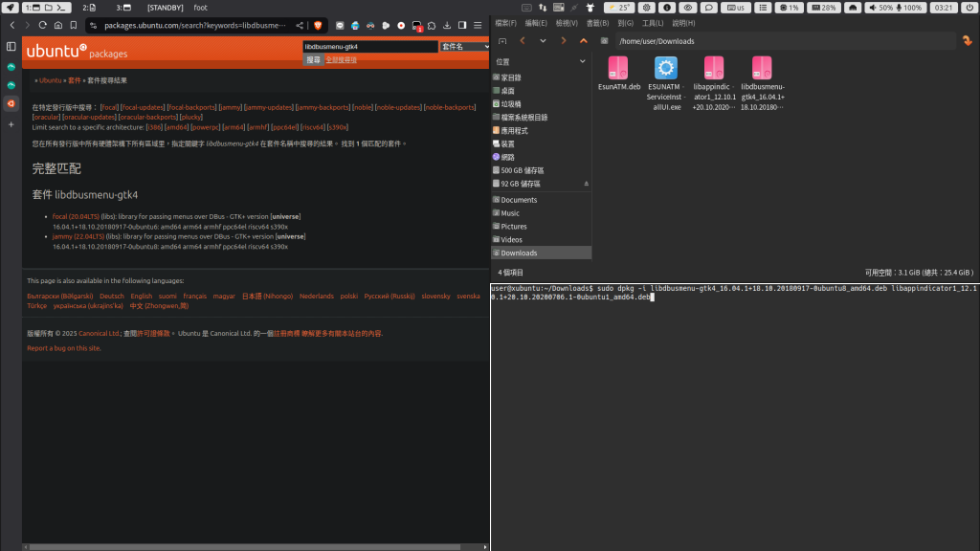Click the browser back arrow

click(12, 26)
